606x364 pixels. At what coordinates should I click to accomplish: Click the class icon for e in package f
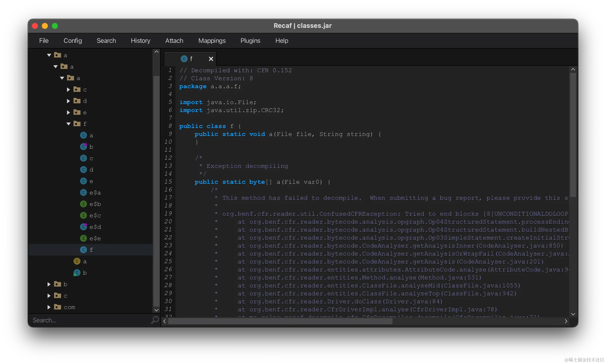tap(83, 181)
